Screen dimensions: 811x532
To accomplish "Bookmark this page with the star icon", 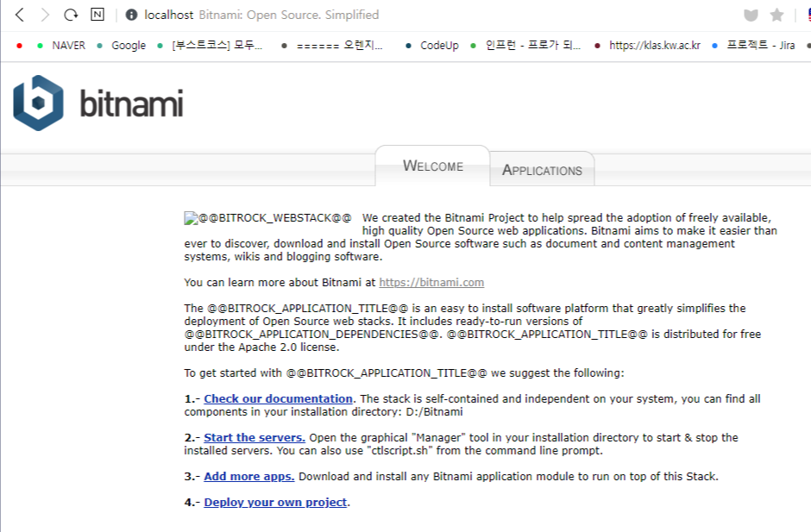I will (x=776, y=15).
